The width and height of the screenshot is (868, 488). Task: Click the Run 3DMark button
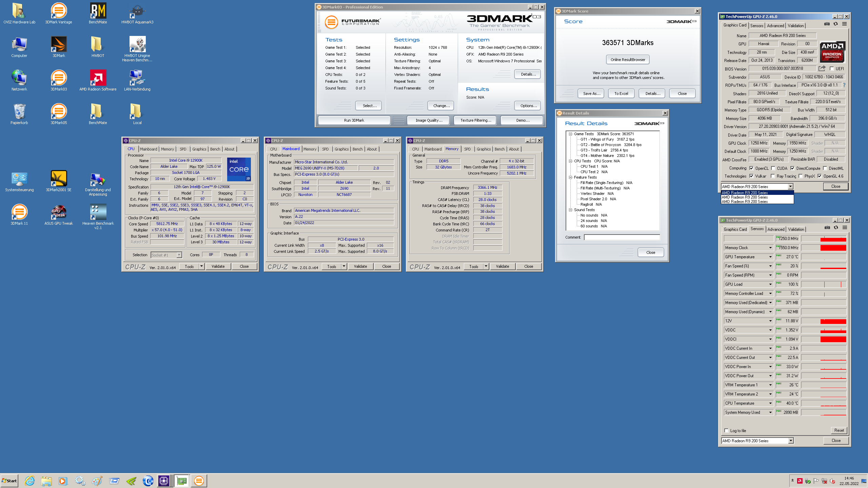354,120
